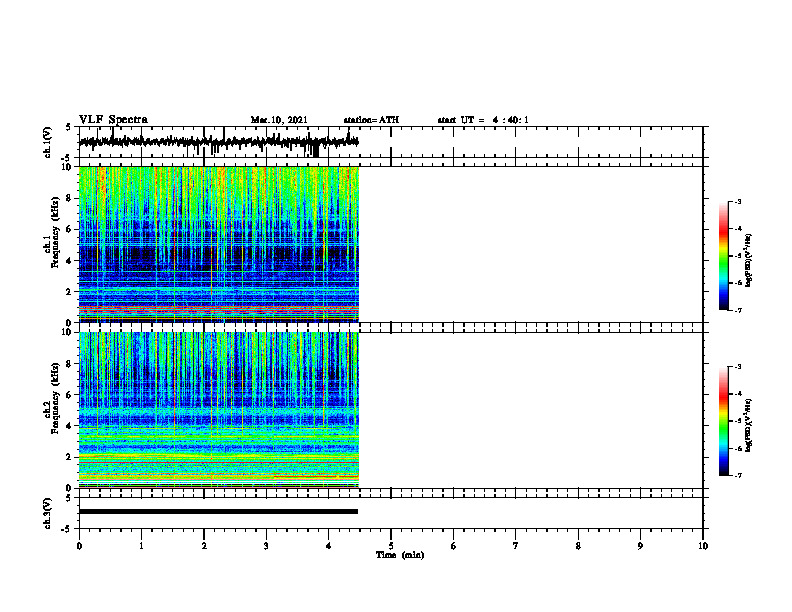Click the ch.3 black horizontal bar

pos(218,512)
